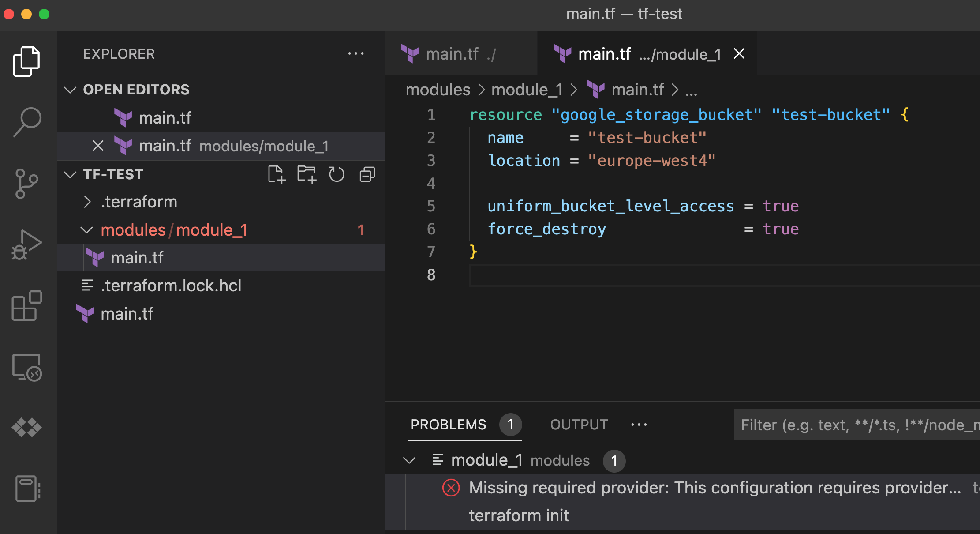
Task: Create a new folder in TF-TEST
Action: tap(307, 174)
